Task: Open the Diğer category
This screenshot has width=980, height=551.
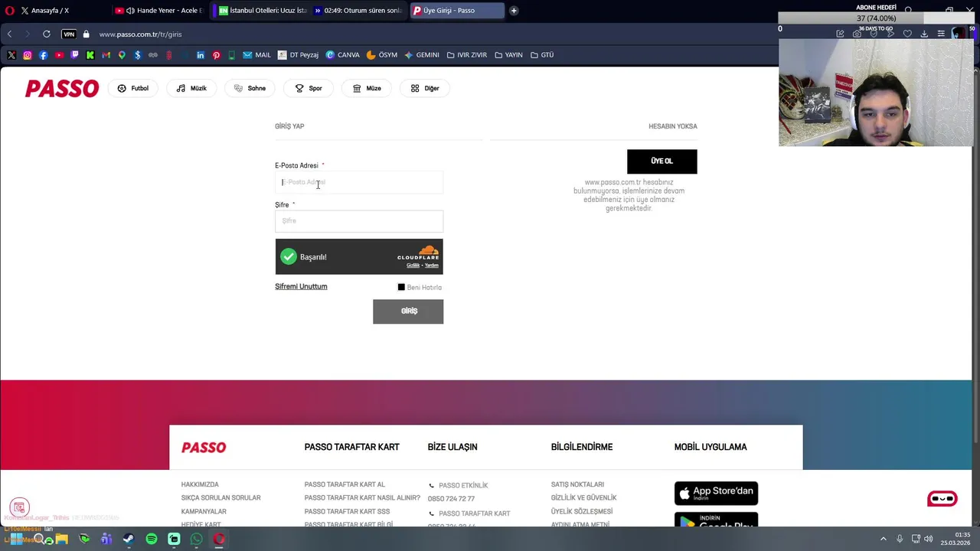Action: [425, 88]
